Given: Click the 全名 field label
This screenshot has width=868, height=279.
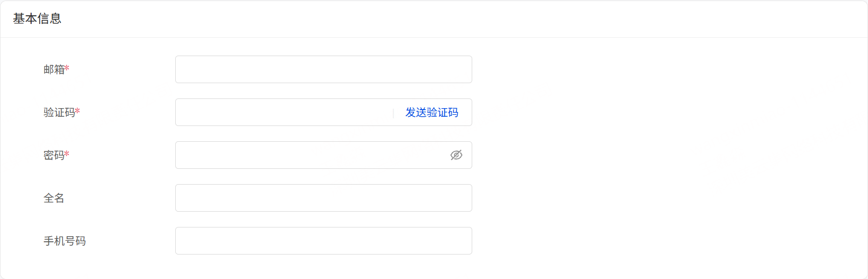Looking at the screenshot, I should coord(54,198).
